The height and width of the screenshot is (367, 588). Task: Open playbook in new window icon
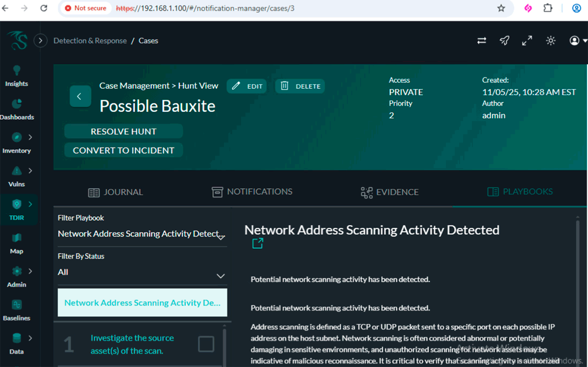[258, 244]
